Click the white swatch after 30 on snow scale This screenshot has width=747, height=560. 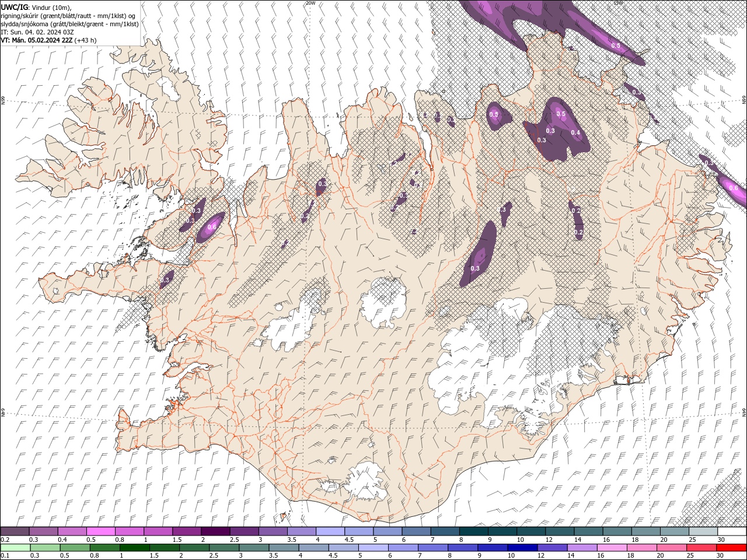point(732,531)
